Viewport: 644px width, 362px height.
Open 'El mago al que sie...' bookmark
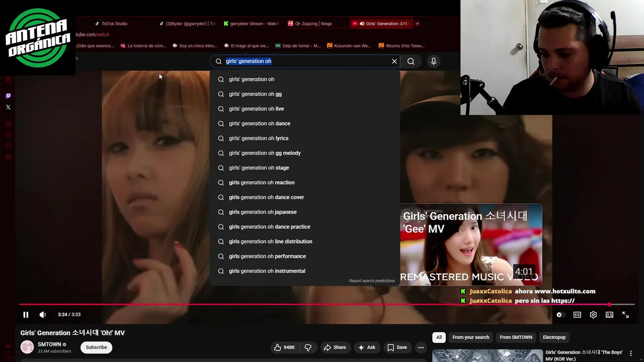coord(246,46)
